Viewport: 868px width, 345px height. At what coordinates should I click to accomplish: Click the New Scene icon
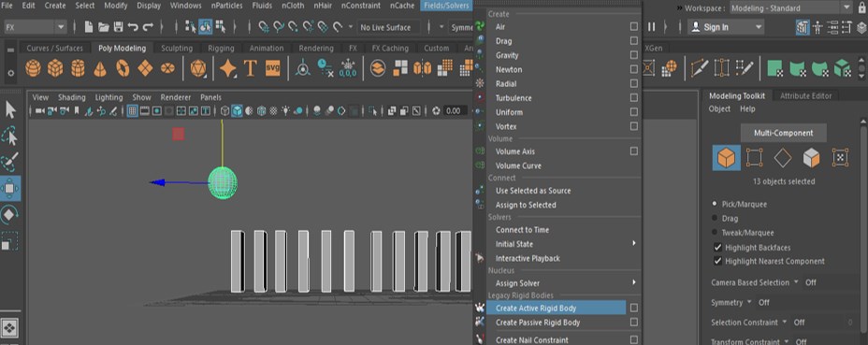coord(89,27)
